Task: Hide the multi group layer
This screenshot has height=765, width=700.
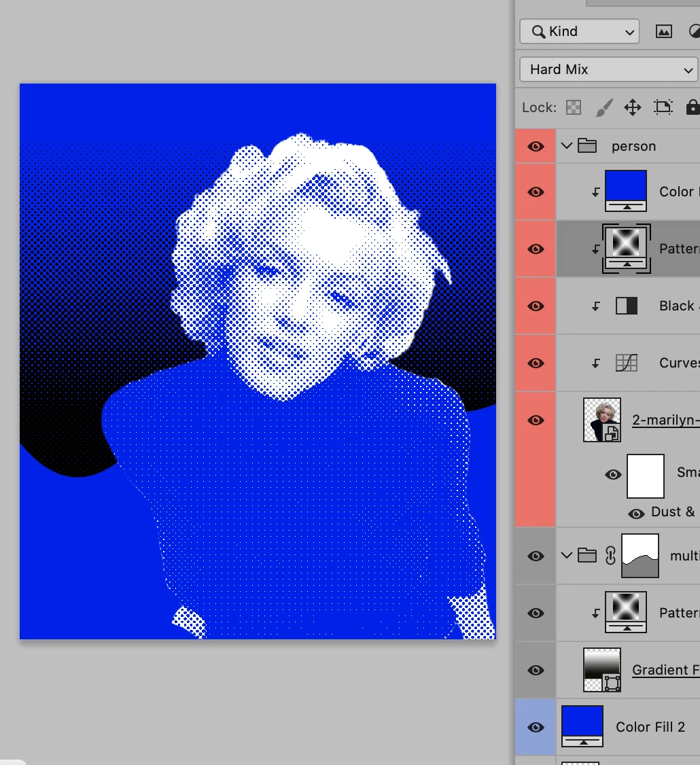Action: click(x=536, y=556)
